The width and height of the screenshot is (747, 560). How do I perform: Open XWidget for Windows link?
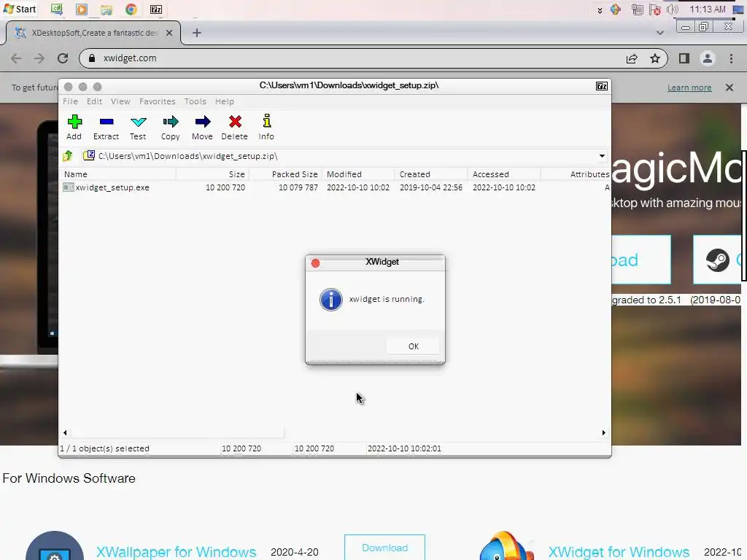point(619,552)
